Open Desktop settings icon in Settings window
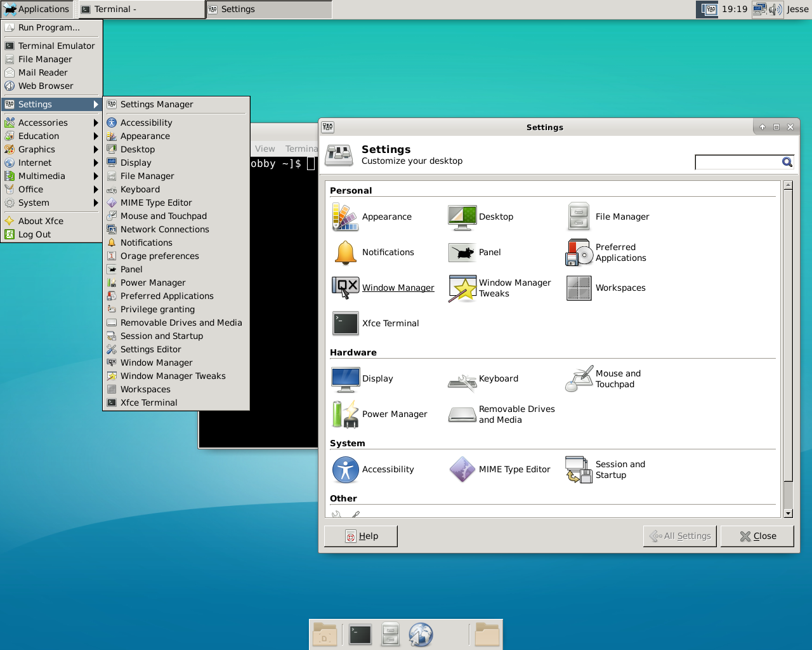Screen dimensions: 812x650 (462, 217)
